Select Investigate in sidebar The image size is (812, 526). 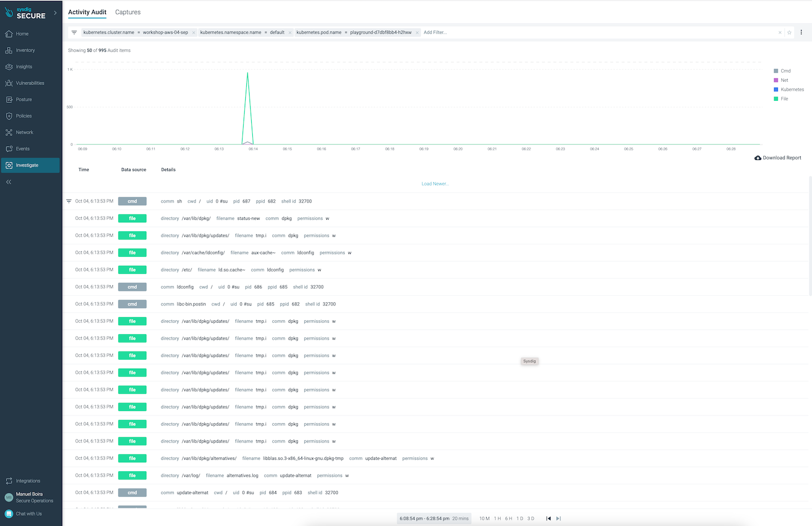[x=30, y=165]
